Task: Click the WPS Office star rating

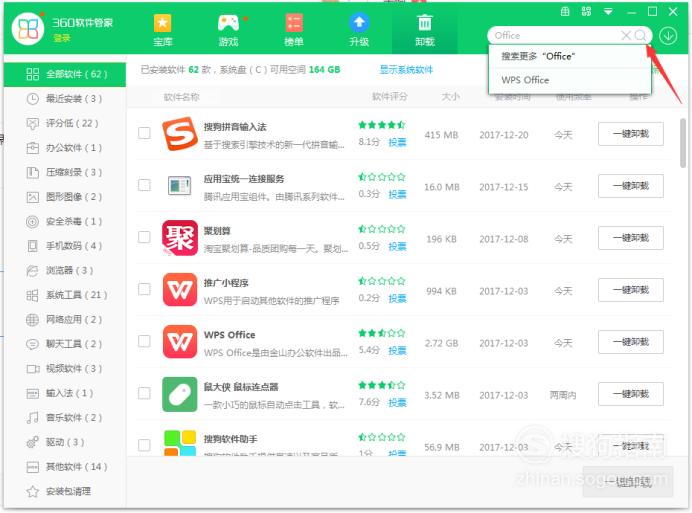Action: (x=382, y=333)
